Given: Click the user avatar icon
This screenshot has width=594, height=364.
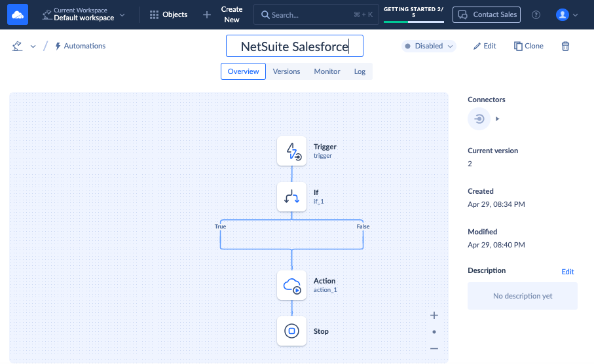Looking at the screenshot, I should coord(562,14).
